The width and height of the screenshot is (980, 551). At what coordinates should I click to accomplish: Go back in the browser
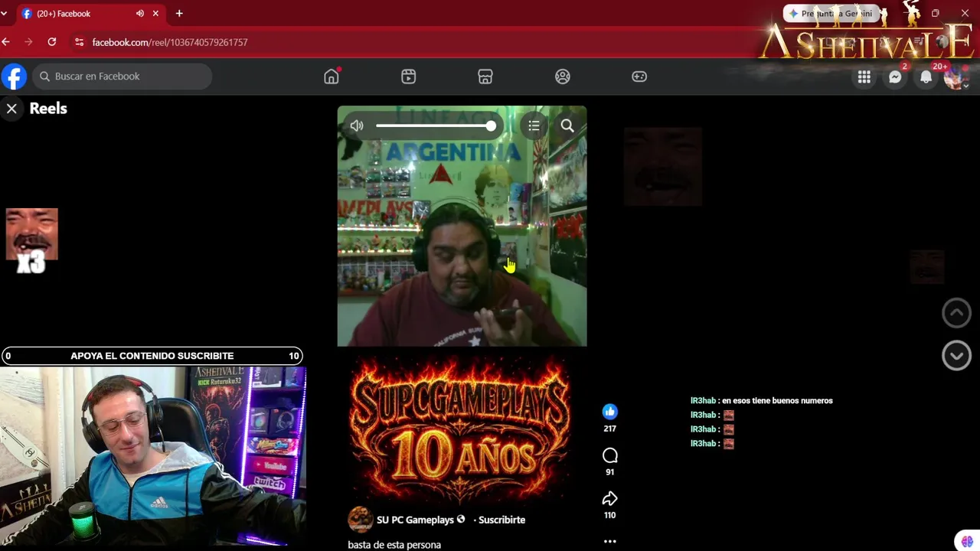(x=6, y=42)
